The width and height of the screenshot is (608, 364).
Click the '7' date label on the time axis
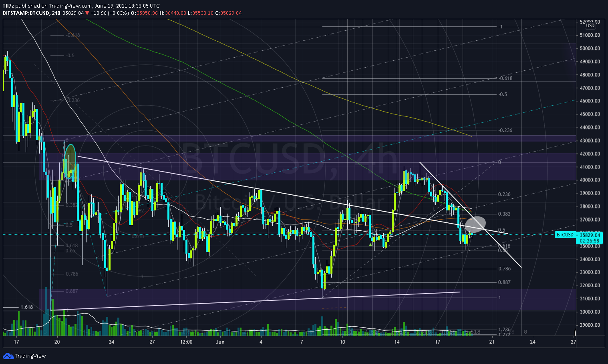302,342
